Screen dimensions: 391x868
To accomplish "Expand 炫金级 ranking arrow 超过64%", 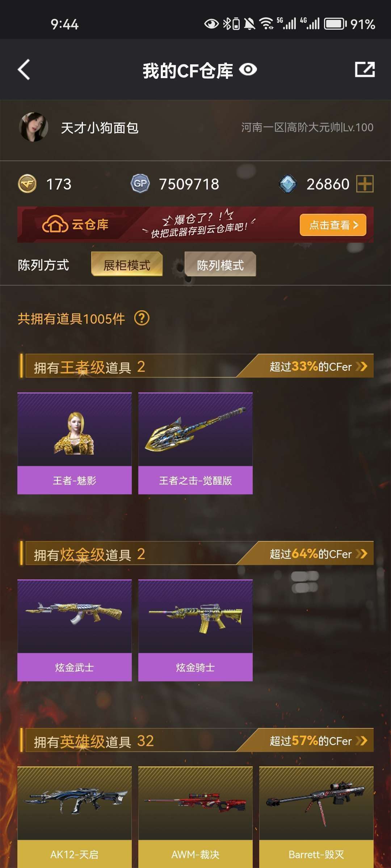I will [362, 554].
